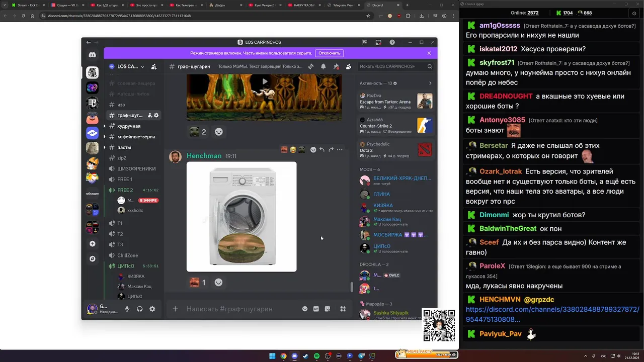644x362 pixels.
Task: Open Discord direct messages home icon
Action: [x=92, y=55]
